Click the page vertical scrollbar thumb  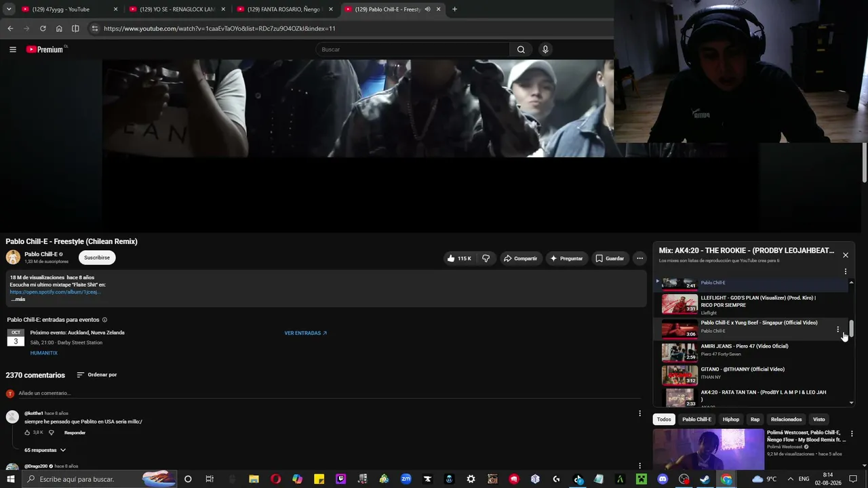(865, 163)
